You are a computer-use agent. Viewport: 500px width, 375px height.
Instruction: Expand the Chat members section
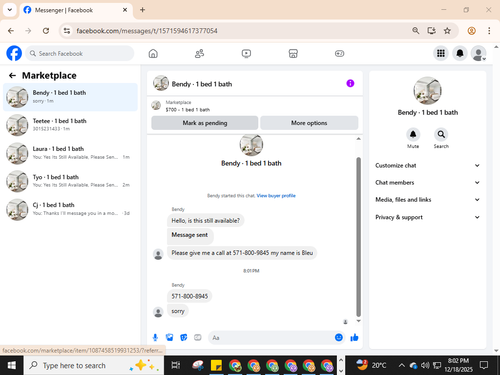pos(427,182)
